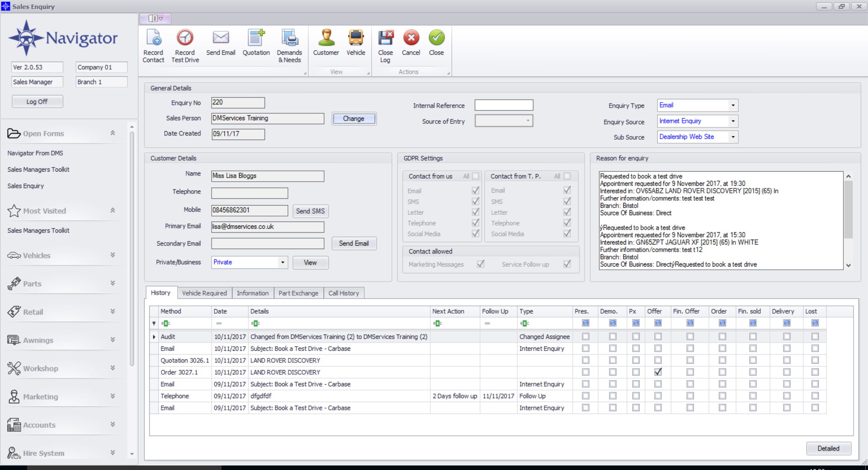
Task: Switch to the Part Exchange tab
Action: [x=298, y=293]
